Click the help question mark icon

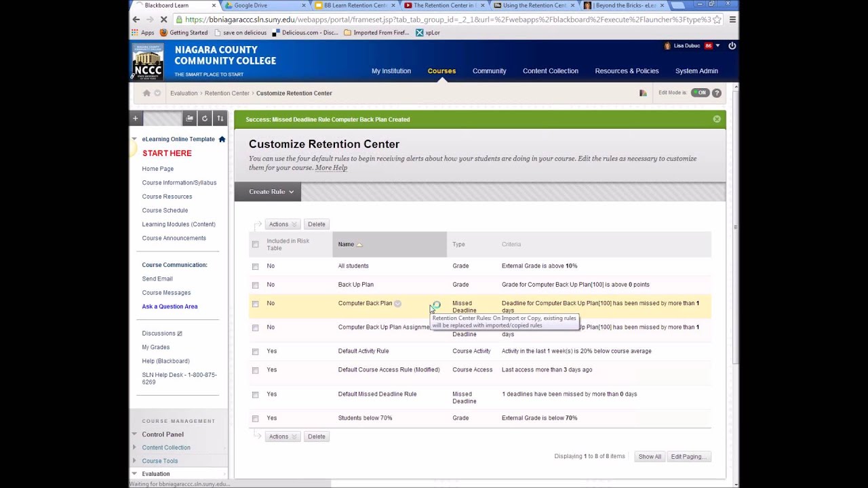click(717, 93)
